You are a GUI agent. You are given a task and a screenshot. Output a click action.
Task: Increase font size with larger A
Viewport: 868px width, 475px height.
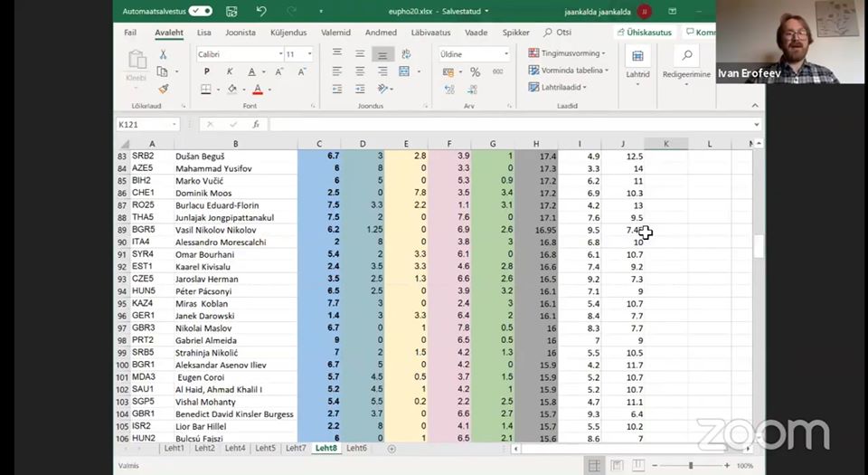(279, 71)
